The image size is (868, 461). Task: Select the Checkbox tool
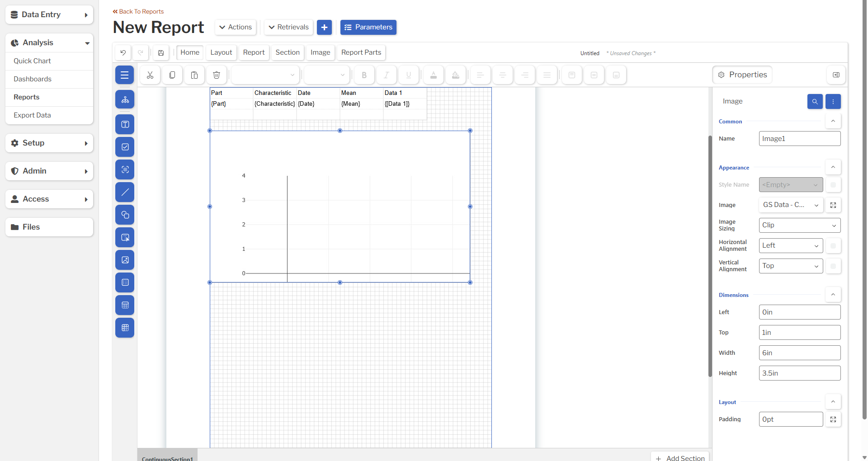125,147
